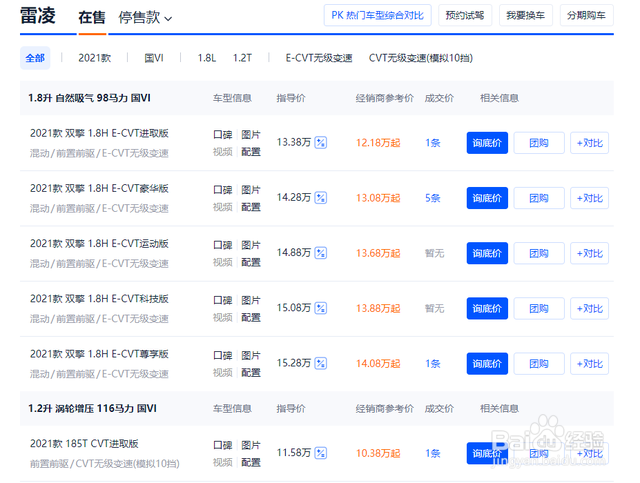Open 配置 for E-CVT运动版

point(251,262)
